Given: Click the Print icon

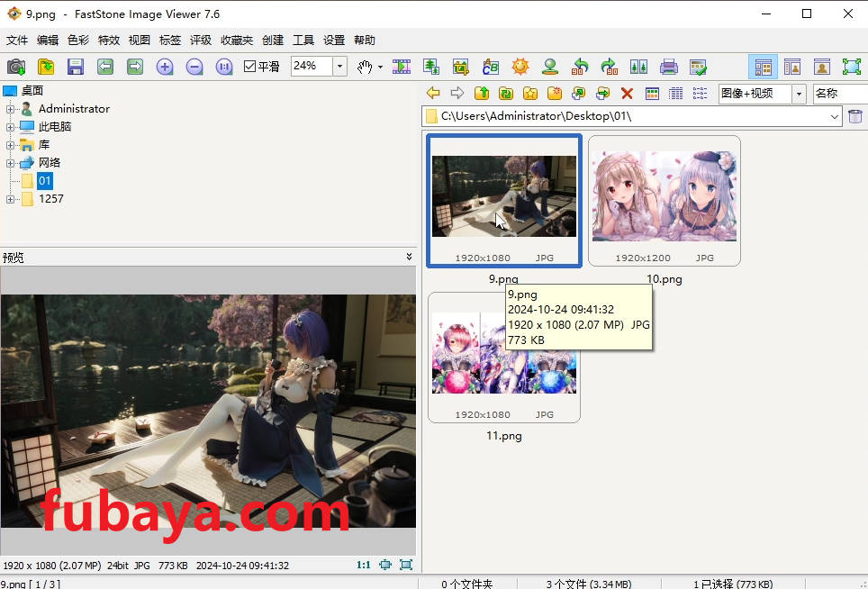Looking at the screenshot, I should pyautogui.click(x=669, y=67).
